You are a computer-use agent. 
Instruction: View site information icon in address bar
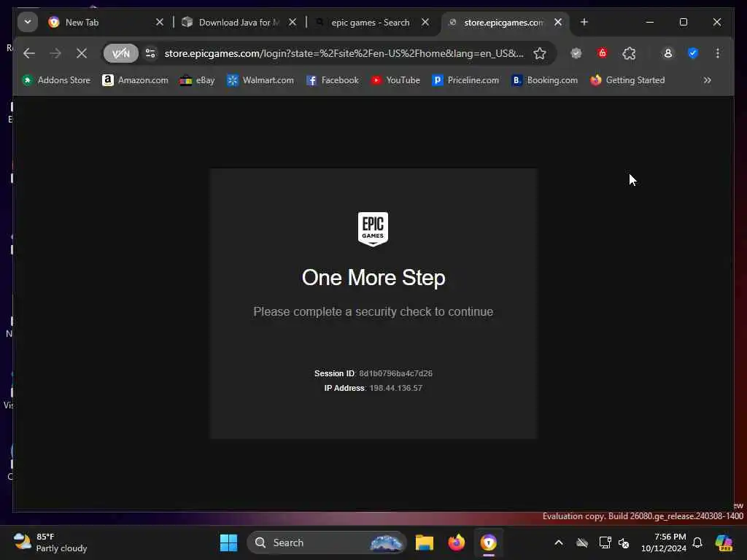tap(150, 53)
